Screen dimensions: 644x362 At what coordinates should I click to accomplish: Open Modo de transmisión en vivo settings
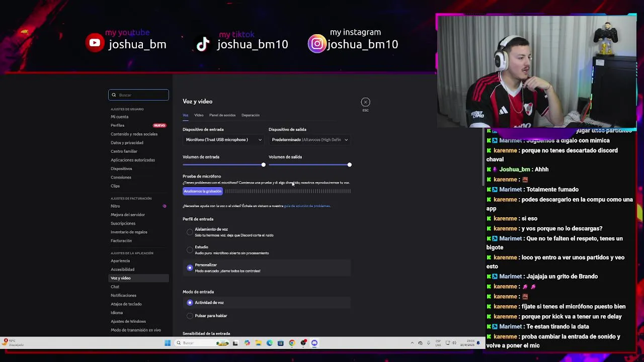136,330
